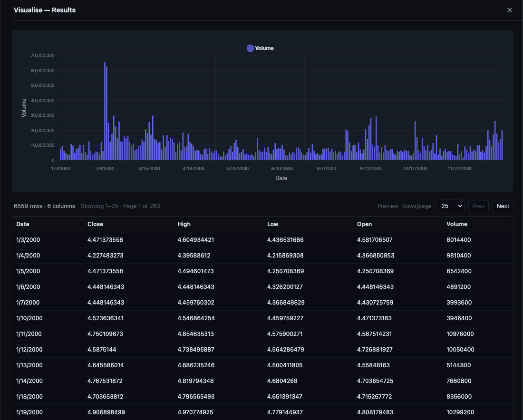The width and height of the screenshot is (523, 420).
Task: Sort by the Volume column header
Action: 457,224
